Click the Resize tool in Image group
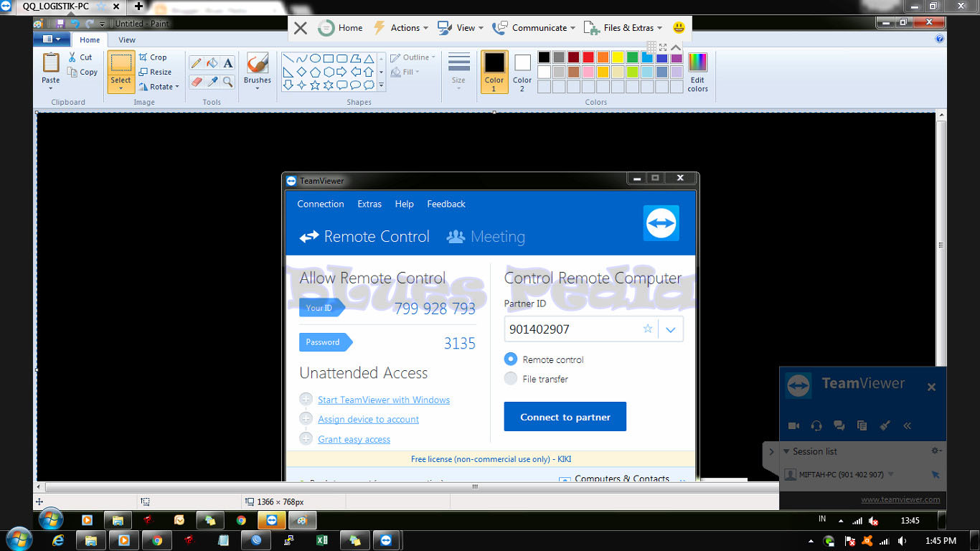The image size is (980, 551). click(155, 72)
